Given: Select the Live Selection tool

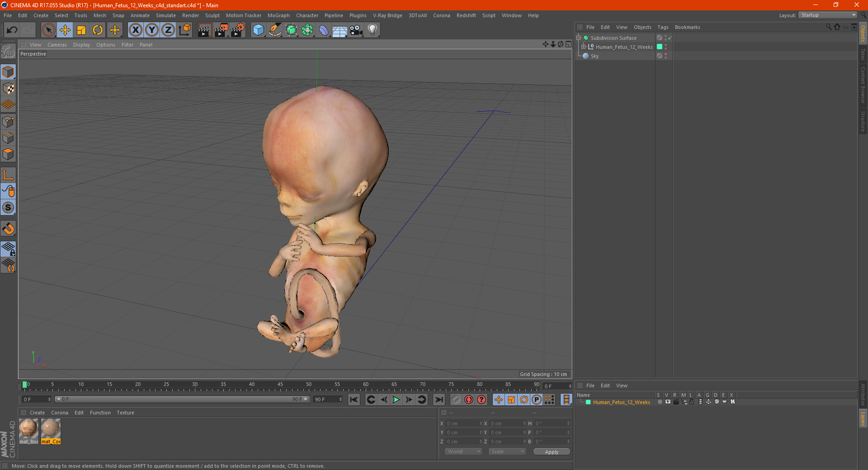Looking at the screenshot, I should click(48, 30).
